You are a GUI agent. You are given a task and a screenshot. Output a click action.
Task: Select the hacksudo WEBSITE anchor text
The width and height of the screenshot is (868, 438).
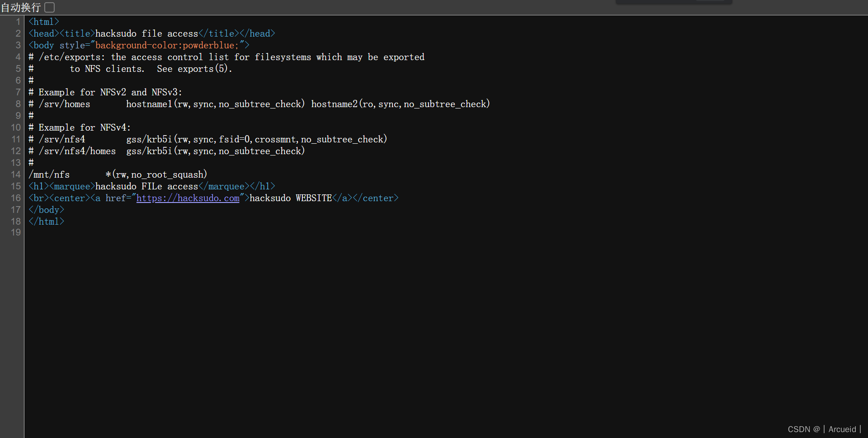291,198
